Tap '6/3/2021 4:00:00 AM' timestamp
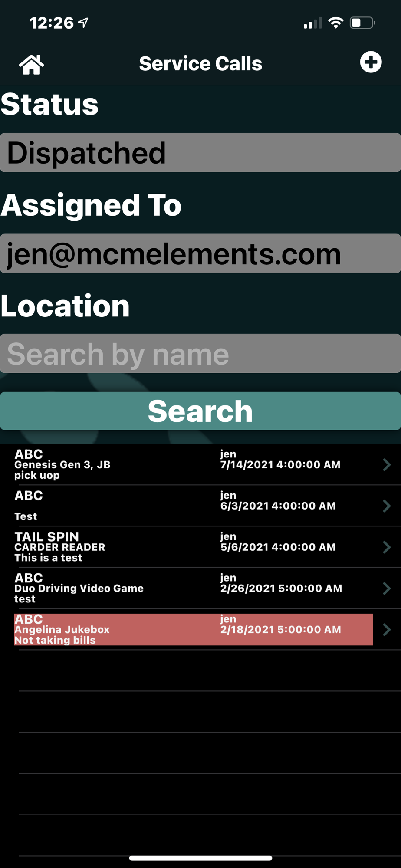This screenshot has width=401, height=868. click(278, 506)
